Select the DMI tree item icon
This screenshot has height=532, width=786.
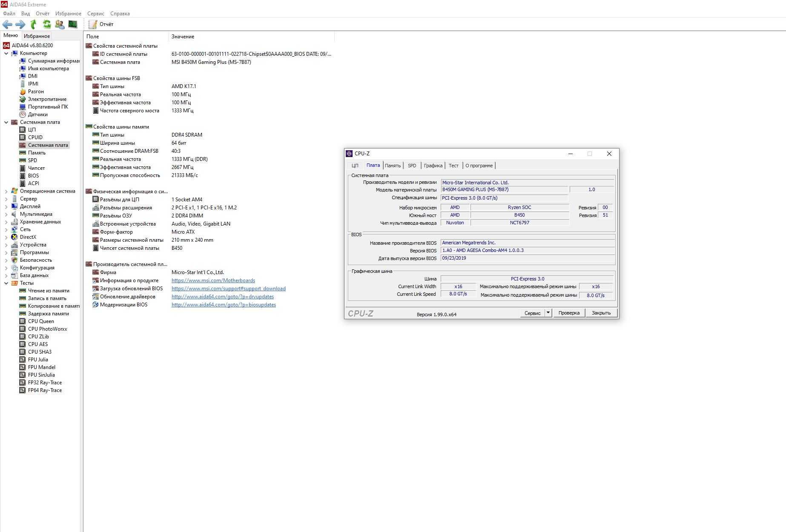(23, 76)
